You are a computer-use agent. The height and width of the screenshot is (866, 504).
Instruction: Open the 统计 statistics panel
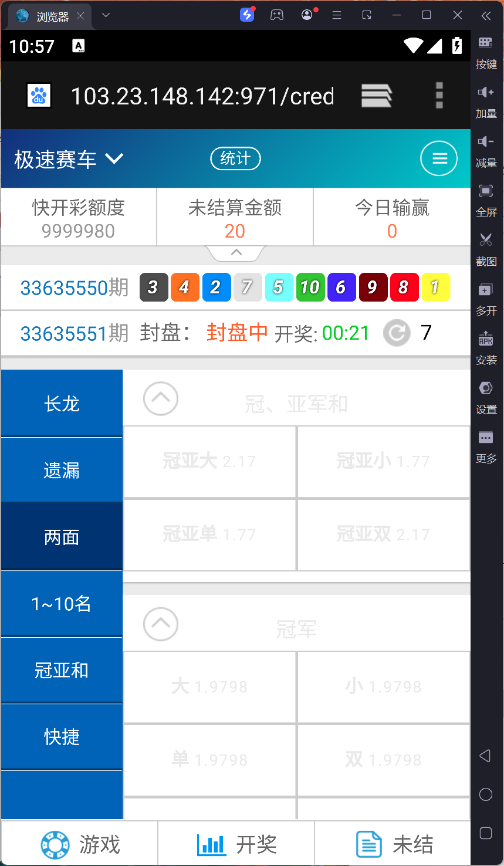(235, 158)
